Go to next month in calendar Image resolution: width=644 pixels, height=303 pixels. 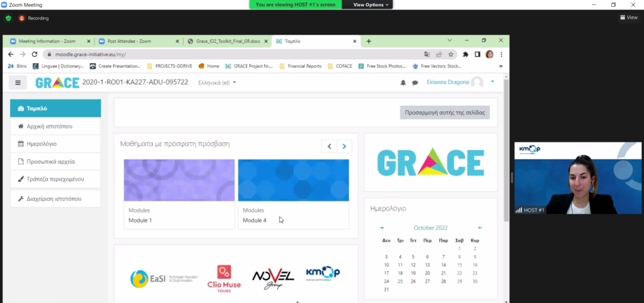pyautogui.click(x=480, y=228)
